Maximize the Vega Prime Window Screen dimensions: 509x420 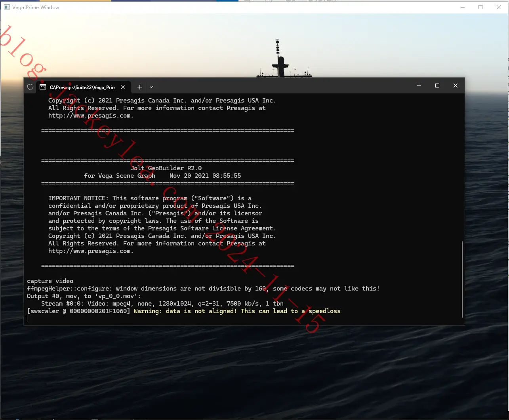click(x=480, y=7)
